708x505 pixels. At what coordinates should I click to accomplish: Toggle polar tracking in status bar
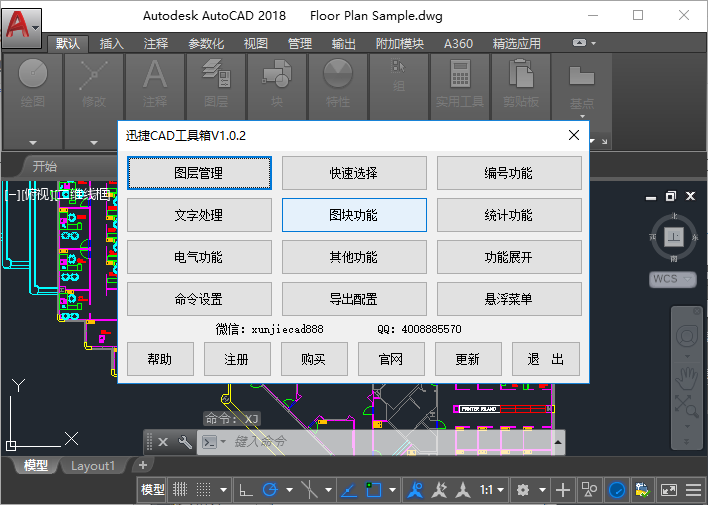click(x=270, y=490)
